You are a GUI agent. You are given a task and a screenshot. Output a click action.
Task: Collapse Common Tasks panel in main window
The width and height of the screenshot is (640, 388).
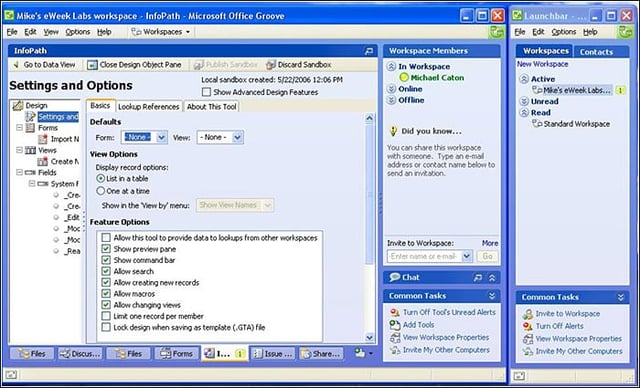pyautogui.click(x=492, y=296)
